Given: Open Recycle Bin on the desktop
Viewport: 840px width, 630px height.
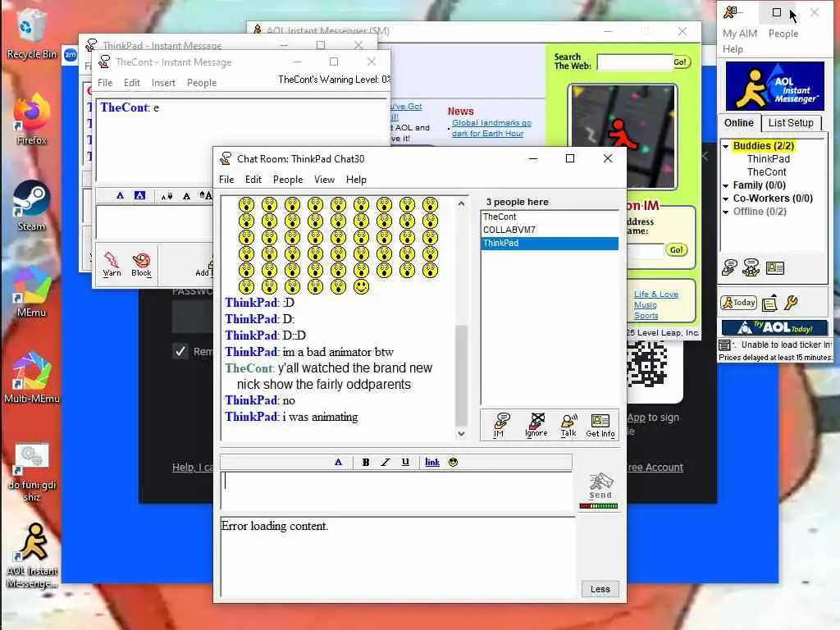Looking at the screenshot, I should [x=32, y=34].
